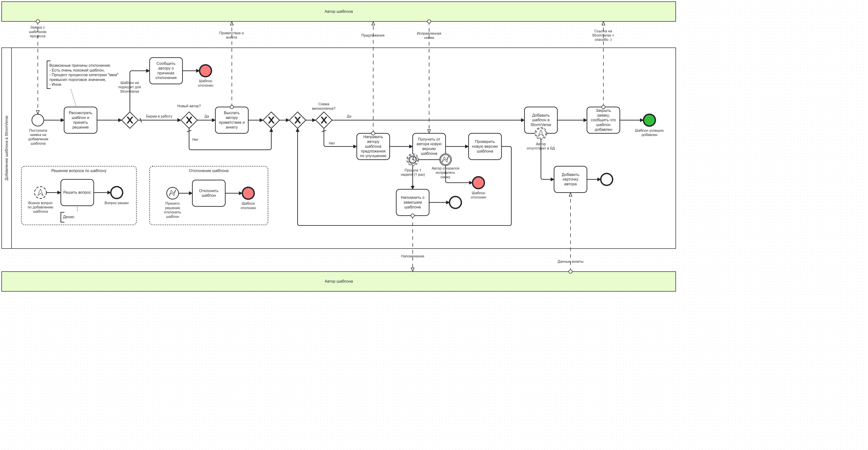Select red end event after 'Сообщить автору'
Image resolution: width=868 pixels, height=450 pixels.
pos(206,71)
